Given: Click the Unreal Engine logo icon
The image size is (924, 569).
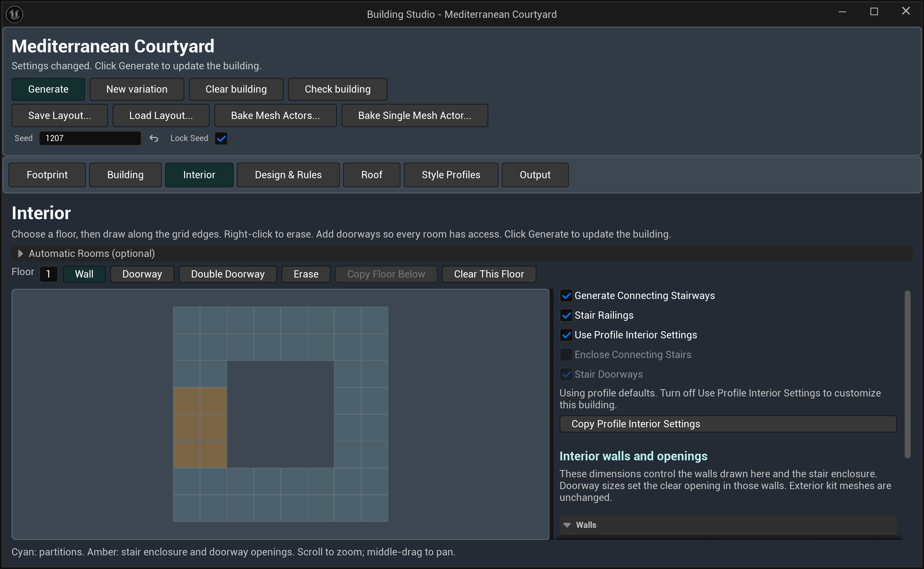Looking at the screenshot, I should coord(15,14).
